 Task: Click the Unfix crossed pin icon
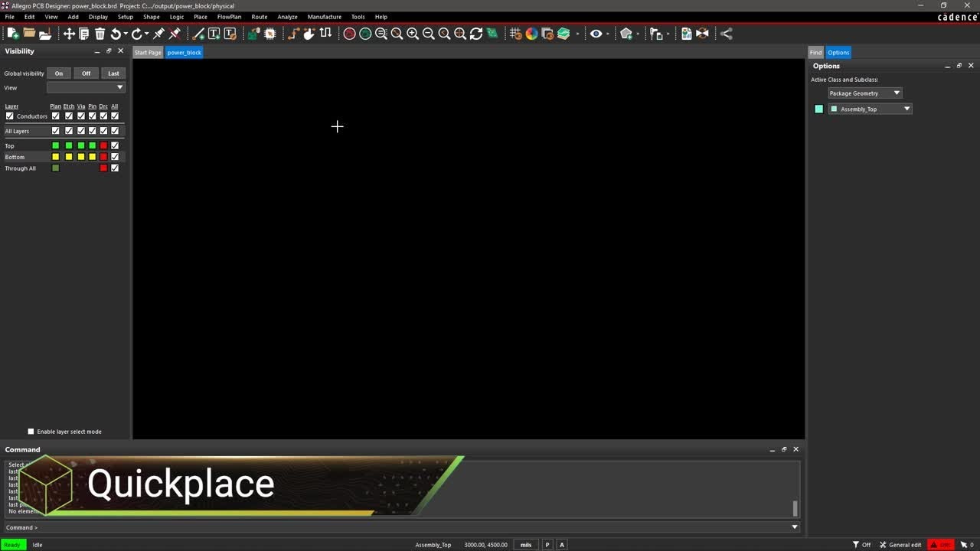tap(175, 34)
